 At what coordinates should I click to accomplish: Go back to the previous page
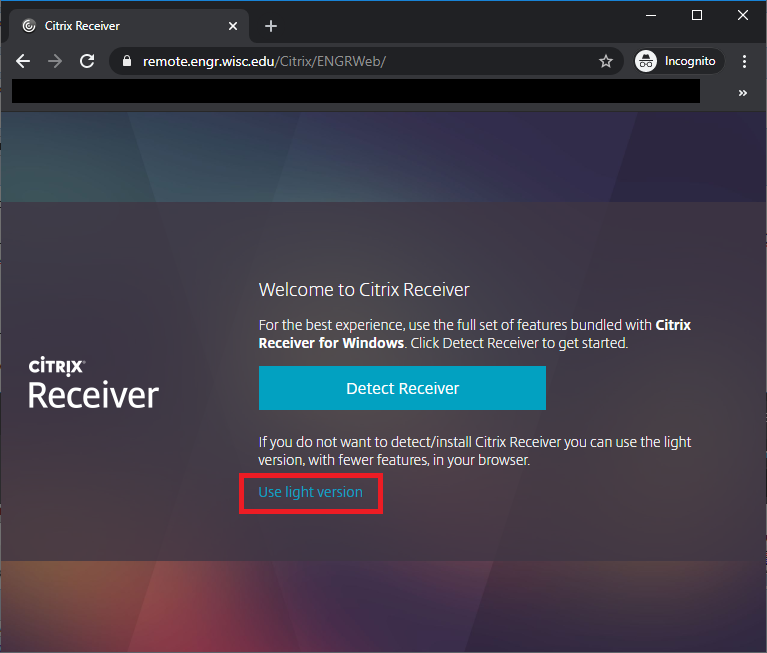(x=23, y=61)
